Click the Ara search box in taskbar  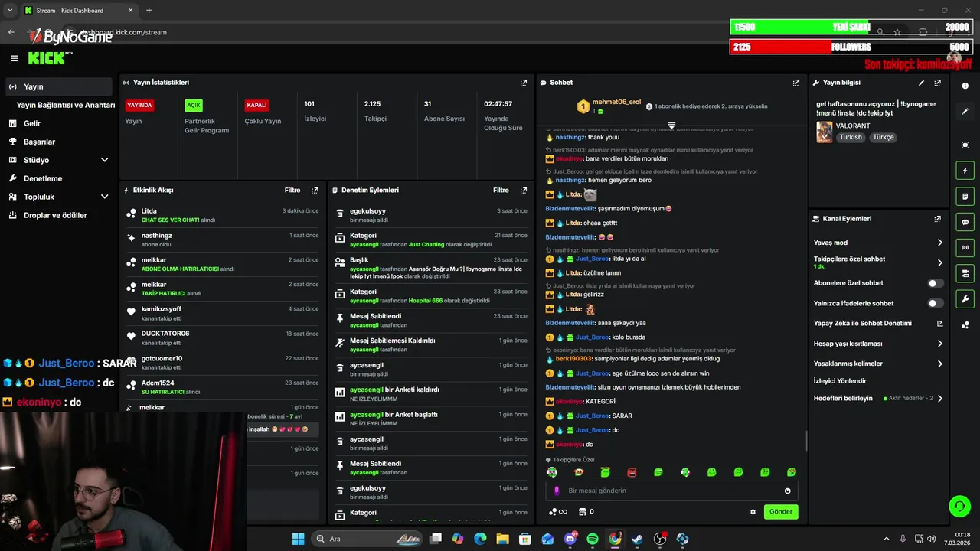coord(367,539)
